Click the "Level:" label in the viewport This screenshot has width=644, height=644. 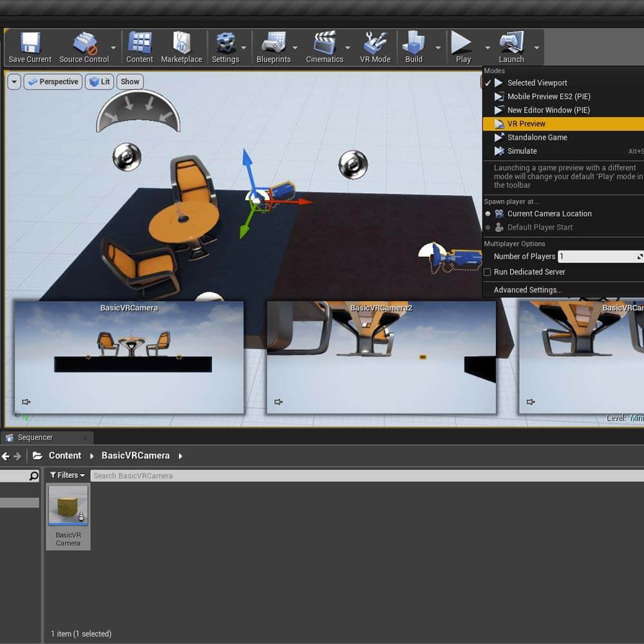616,418
